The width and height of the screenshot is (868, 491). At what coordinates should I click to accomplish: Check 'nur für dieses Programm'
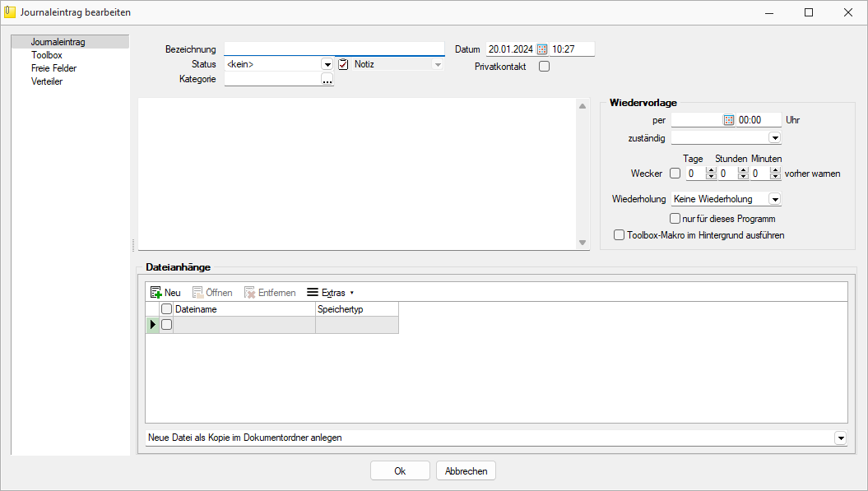tap(675, 219)
